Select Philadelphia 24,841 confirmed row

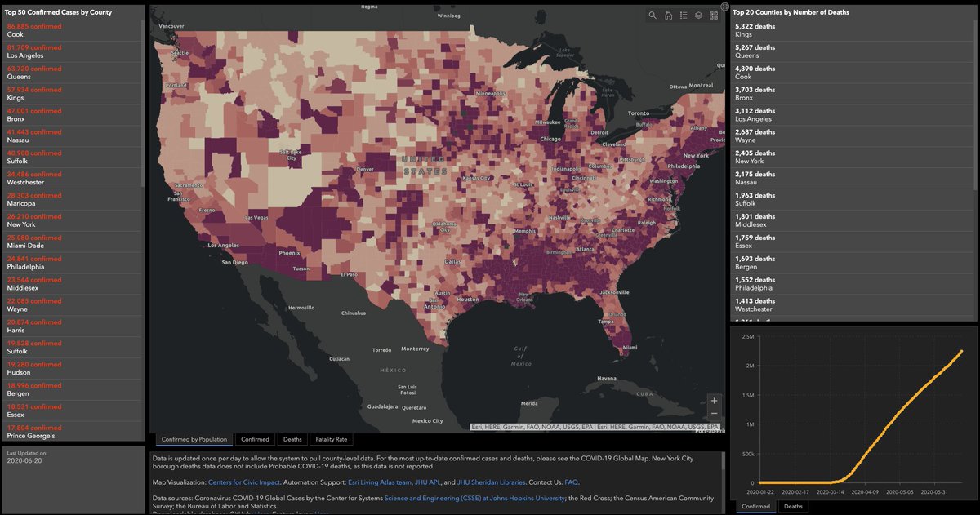point(73,263)
